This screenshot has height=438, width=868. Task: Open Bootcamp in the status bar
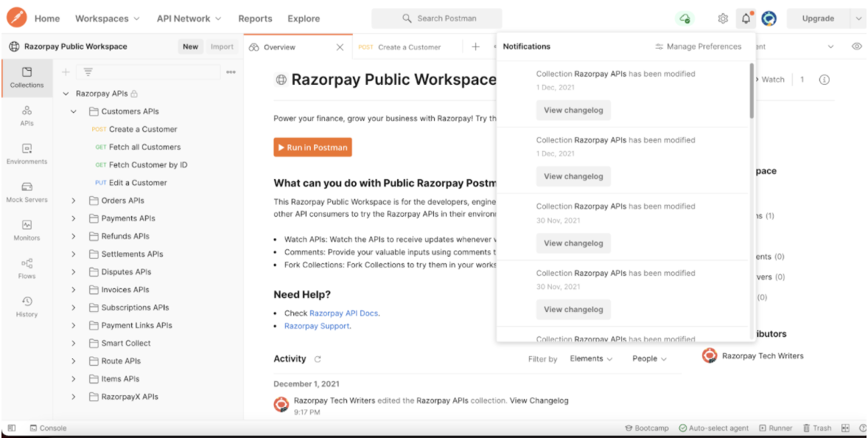click(646, 428)
